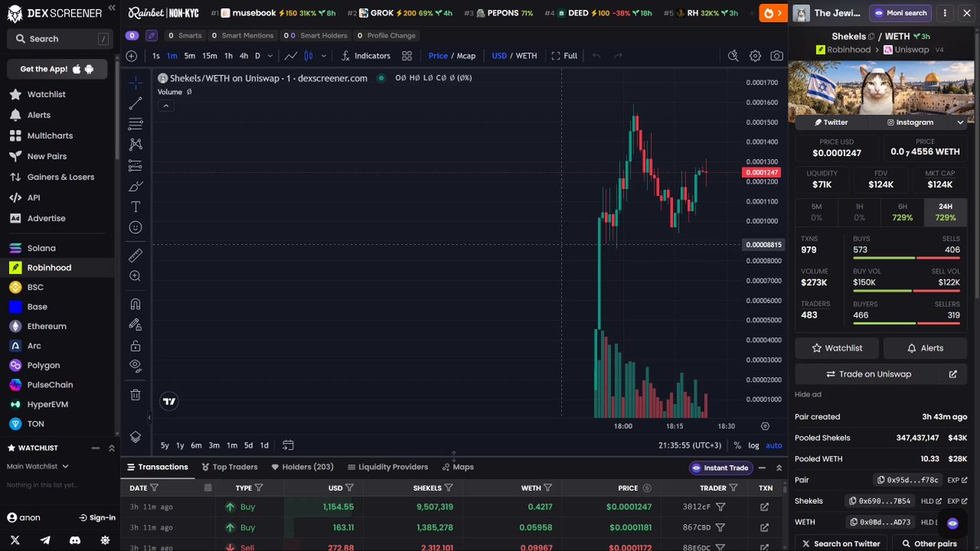This screenshot has width=980, height=551.
Task: Collapse the Volume indicator legend
Action: [165, 105]
